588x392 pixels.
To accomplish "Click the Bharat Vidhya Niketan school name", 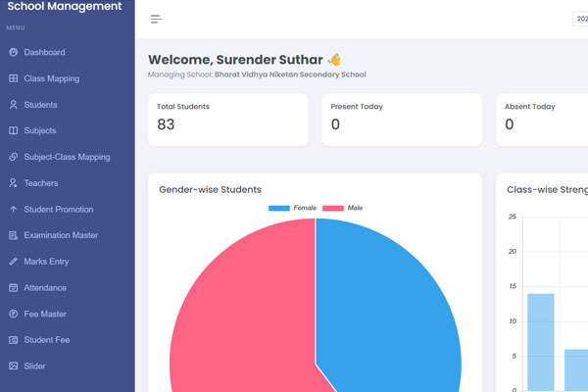I will click(290, 74).
